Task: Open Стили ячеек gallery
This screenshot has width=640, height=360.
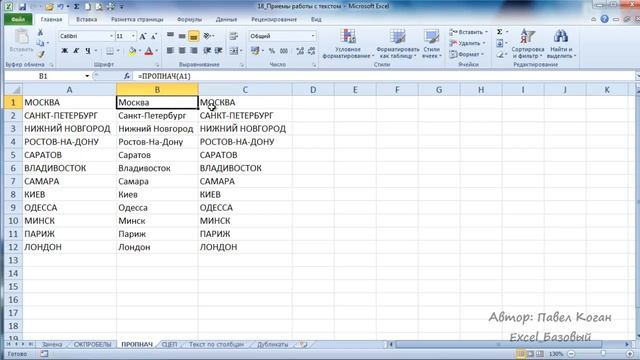Action: pos(431,44)
